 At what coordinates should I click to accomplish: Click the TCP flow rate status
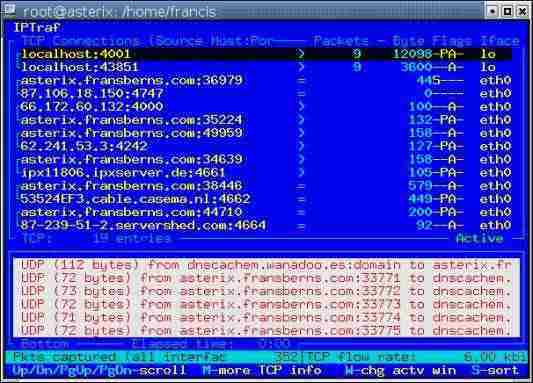pyautogui.click(x=417, y=357)
